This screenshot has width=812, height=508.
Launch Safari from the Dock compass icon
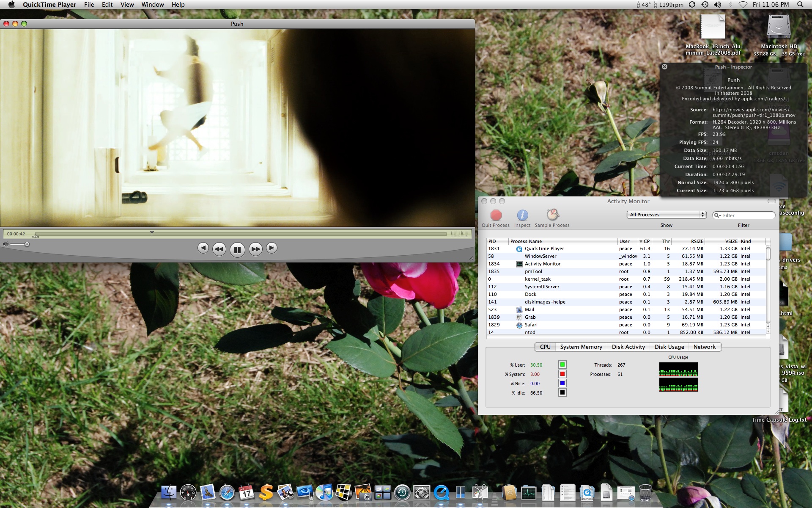[x=227, y=493]
